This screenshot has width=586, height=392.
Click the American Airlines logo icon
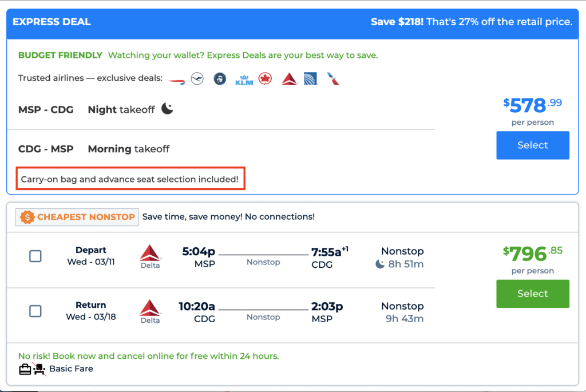tap(333, 78)
